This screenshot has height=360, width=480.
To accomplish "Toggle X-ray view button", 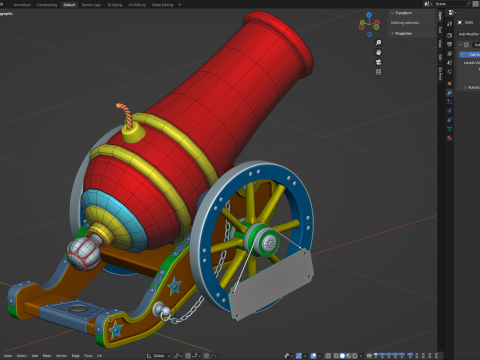I will [328, 356].
